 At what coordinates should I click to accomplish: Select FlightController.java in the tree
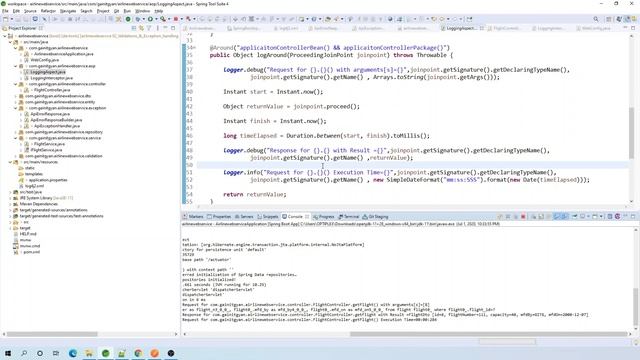(x=52, y=90)
